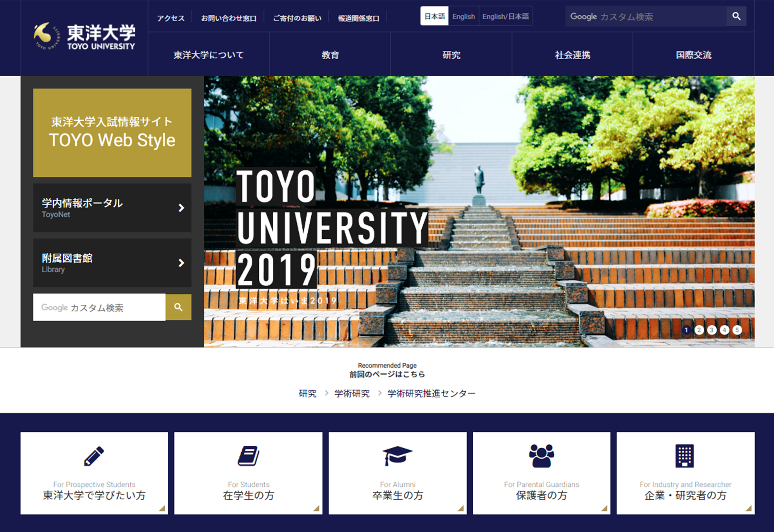The image size is (774, 532).
Task: Open the 卒業生の方 card text
Action: 397,495
